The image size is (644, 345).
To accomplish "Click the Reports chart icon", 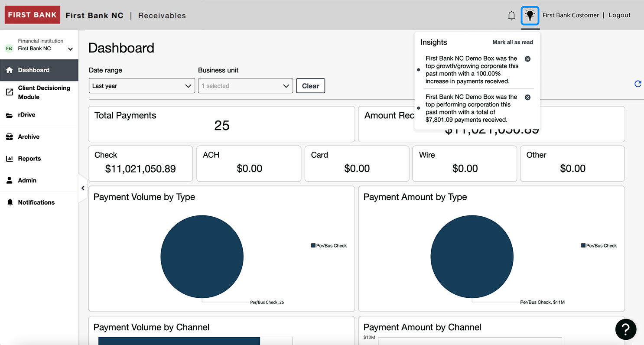I will [x=10, y=159].
